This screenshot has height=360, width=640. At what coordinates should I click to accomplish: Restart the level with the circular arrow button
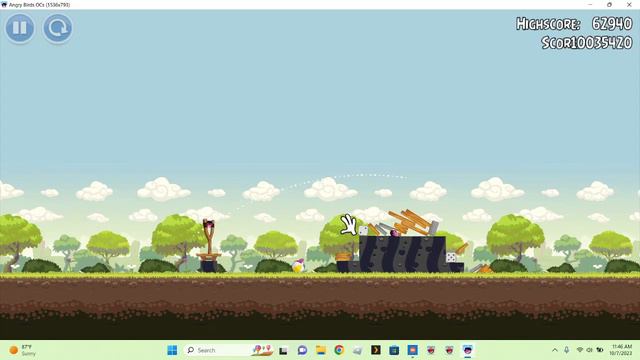[58, 28]
